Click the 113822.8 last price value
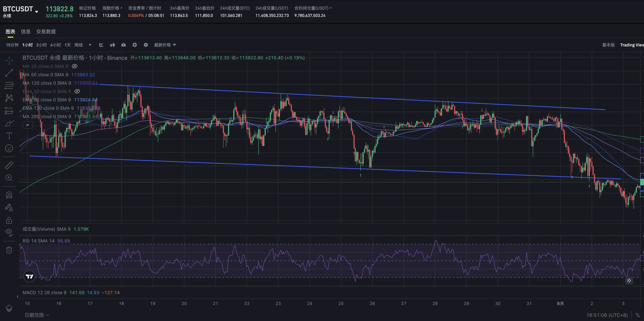This screenshot has height=321, width=644. [59, 9]
